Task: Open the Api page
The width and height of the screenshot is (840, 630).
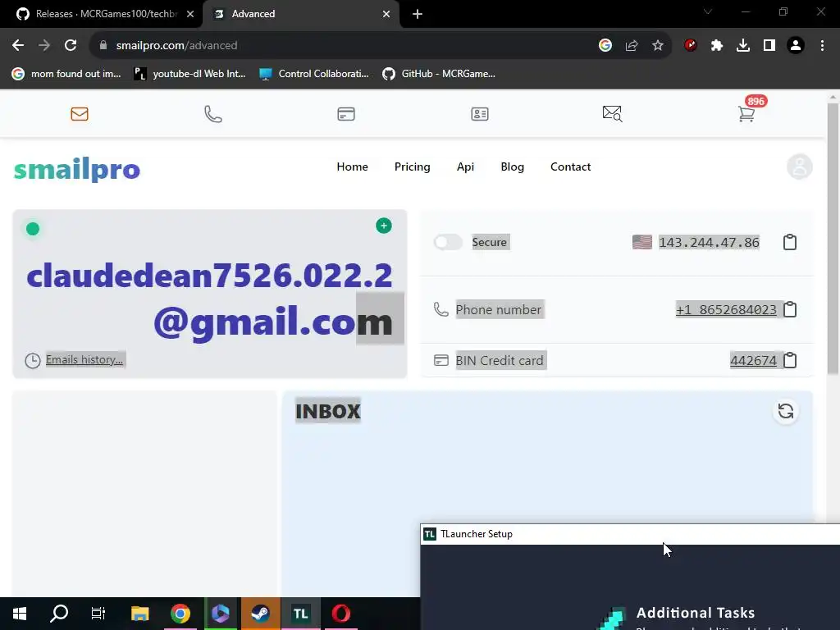Action: [x=465, y=167]
